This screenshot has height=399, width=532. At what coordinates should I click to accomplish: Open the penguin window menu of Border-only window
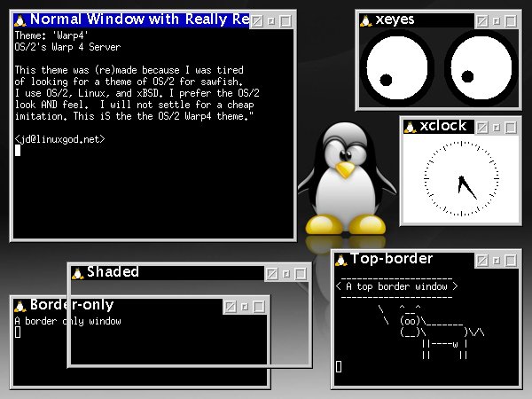(x=20, y=306)
